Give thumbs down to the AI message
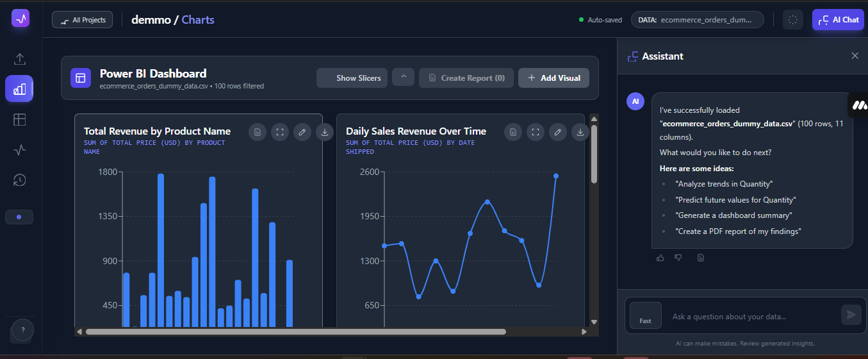The image size is (868, 359). click(678, 258)
